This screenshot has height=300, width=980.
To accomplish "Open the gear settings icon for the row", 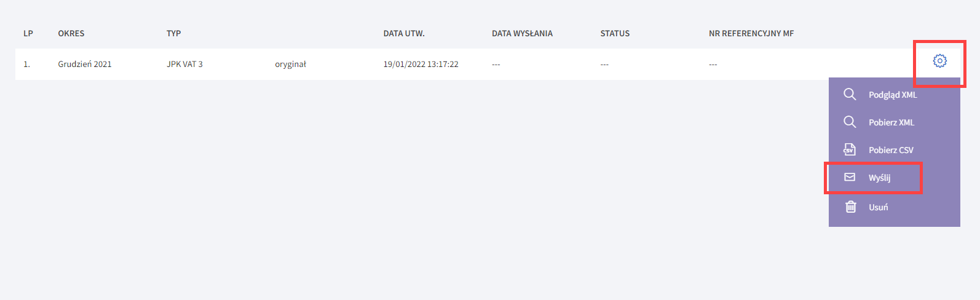I will pyautogui.click(x=939, y=61).
